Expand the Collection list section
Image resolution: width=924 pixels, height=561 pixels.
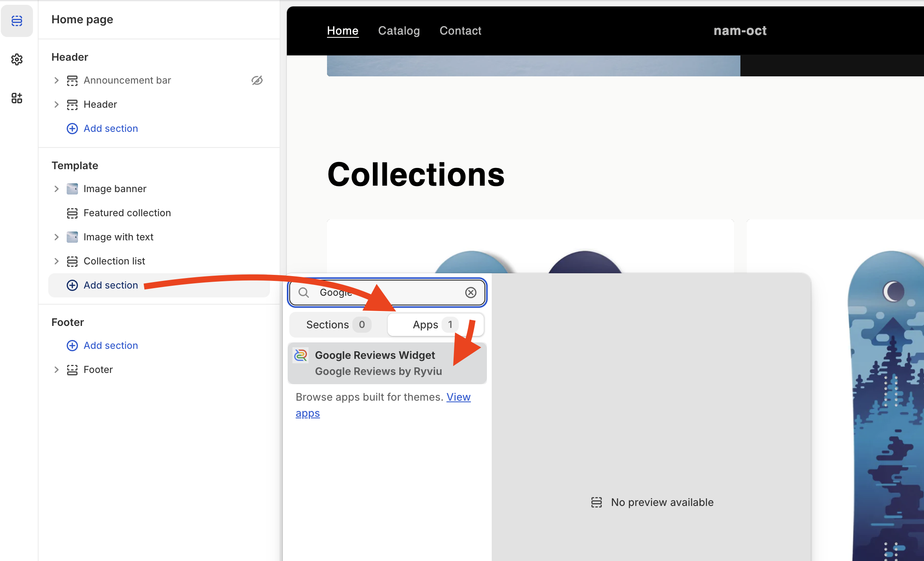point(56,261)
